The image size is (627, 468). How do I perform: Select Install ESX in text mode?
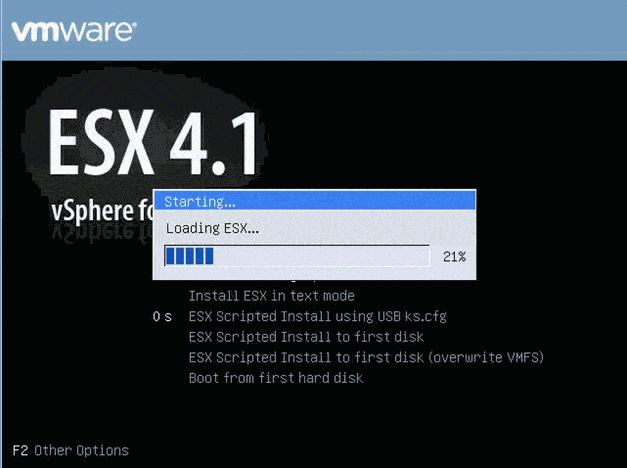(x=271, y=296)
